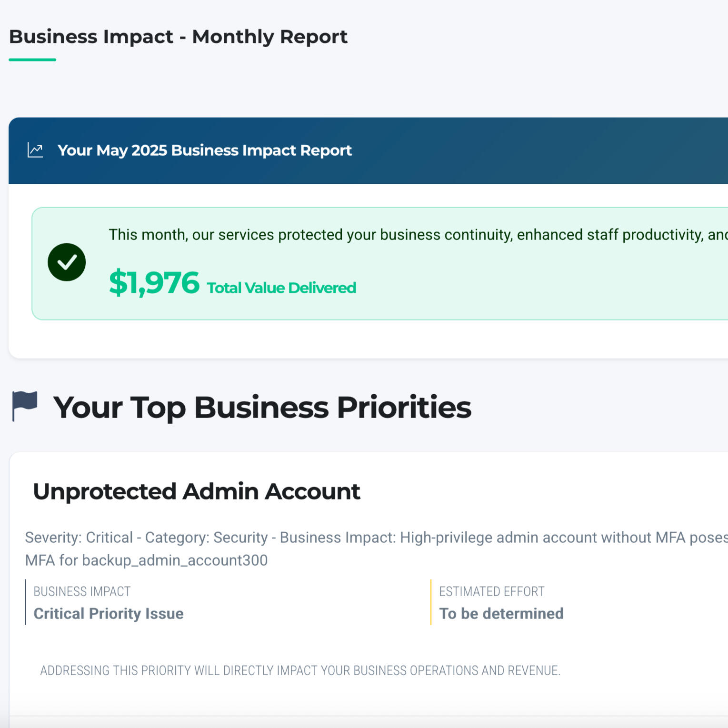Viewport: 728px width, 728px height.
Task: Click the Your Top Business Priorities heading
Action: tap(262, 408)
